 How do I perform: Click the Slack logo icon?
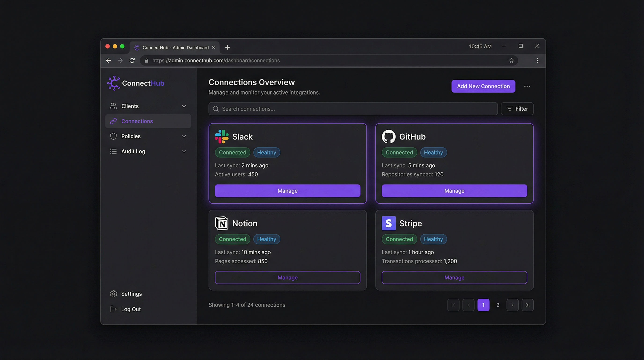(x=222, y=137)
